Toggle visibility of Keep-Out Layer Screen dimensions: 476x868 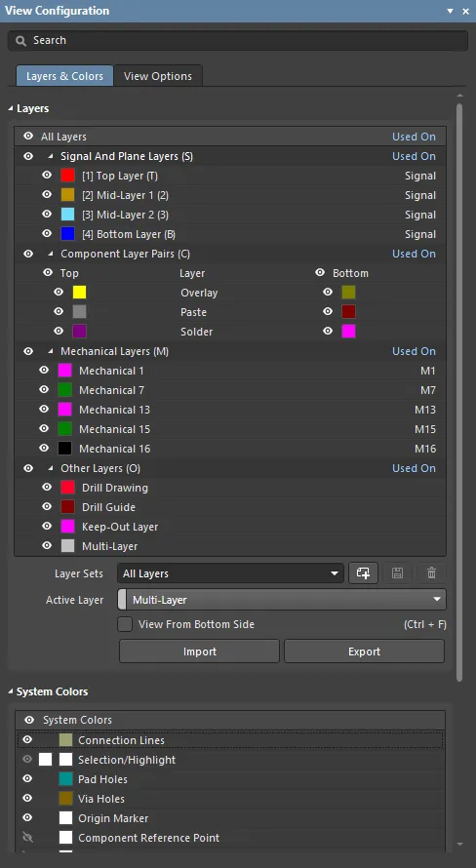[x=47, y=527]
